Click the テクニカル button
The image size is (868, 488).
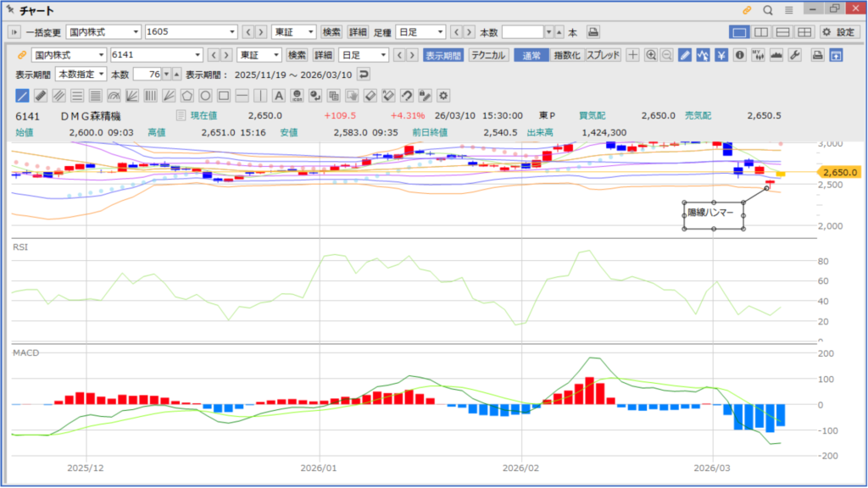[x=488, y=55]
